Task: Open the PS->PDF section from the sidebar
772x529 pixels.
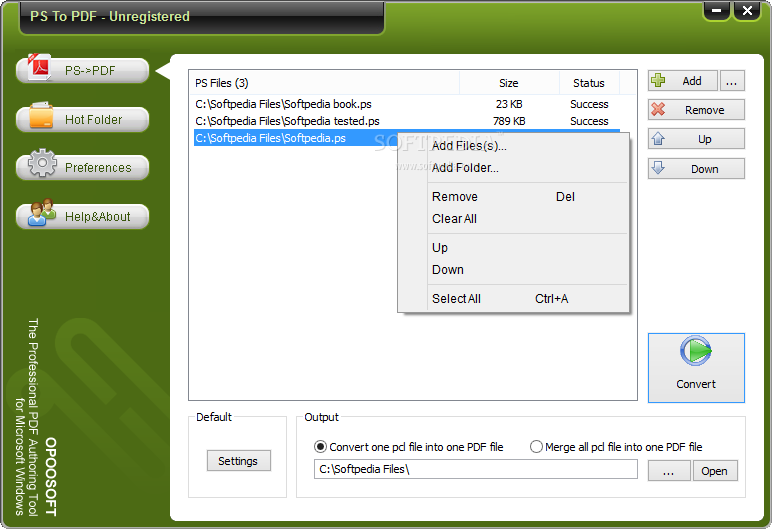Action: [82, 70]
